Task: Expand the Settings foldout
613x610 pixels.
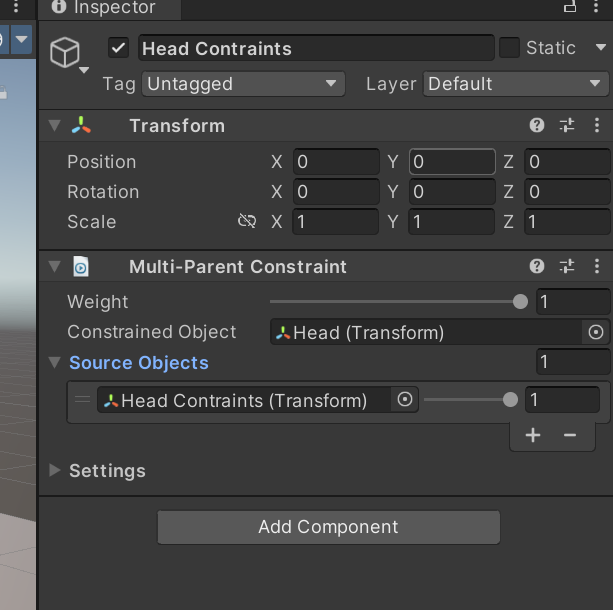Action: tap(55, 470)
